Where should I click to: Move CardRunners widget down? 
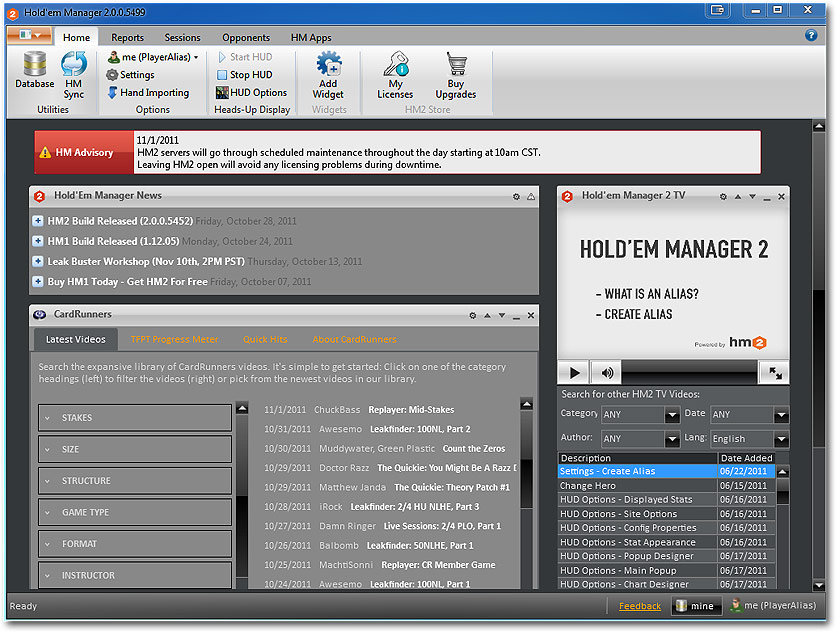coord(502,316)
